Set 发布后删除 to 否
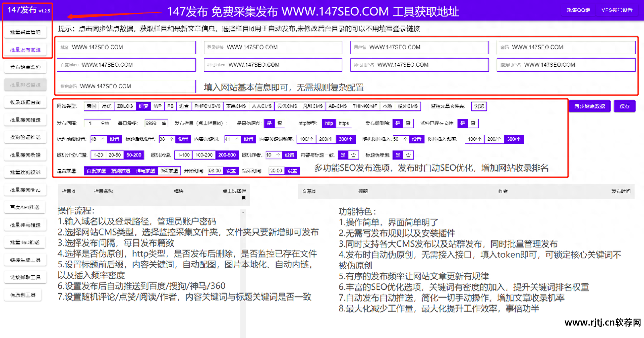The image size is (644, 338). pos(408,123)
